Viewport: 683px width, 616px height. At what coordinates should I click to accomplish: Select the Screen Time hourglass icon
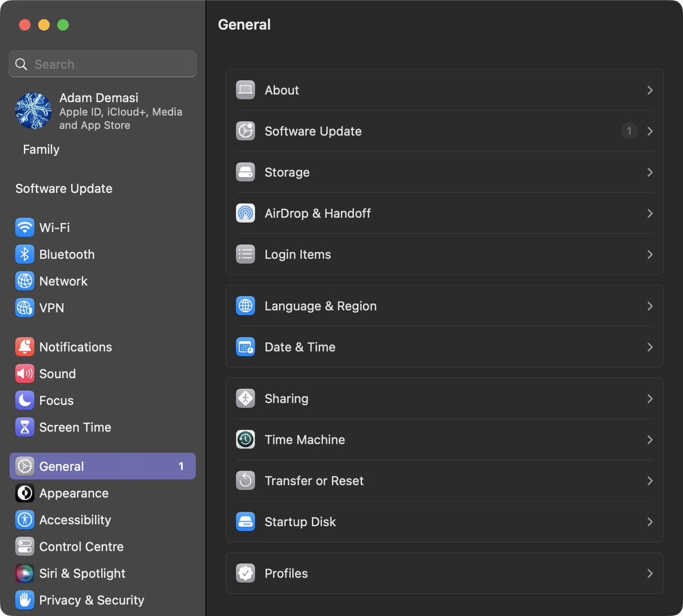(x=24, y=427)
